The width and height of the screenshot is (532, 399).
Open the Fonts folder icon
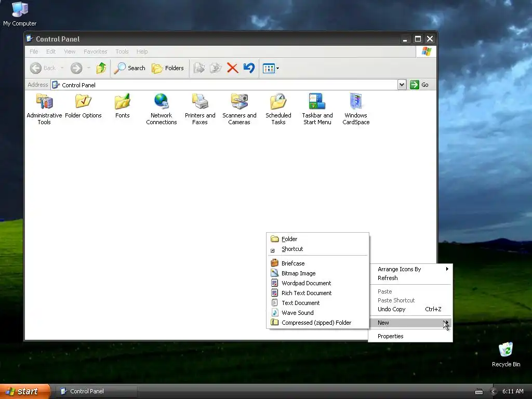click(122, 106)
